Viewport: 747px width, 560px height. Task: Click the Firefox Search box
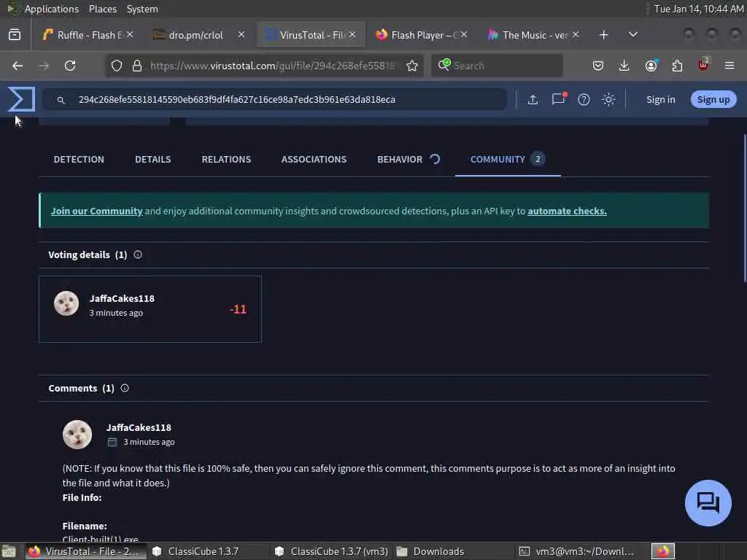tap(498, 66)
